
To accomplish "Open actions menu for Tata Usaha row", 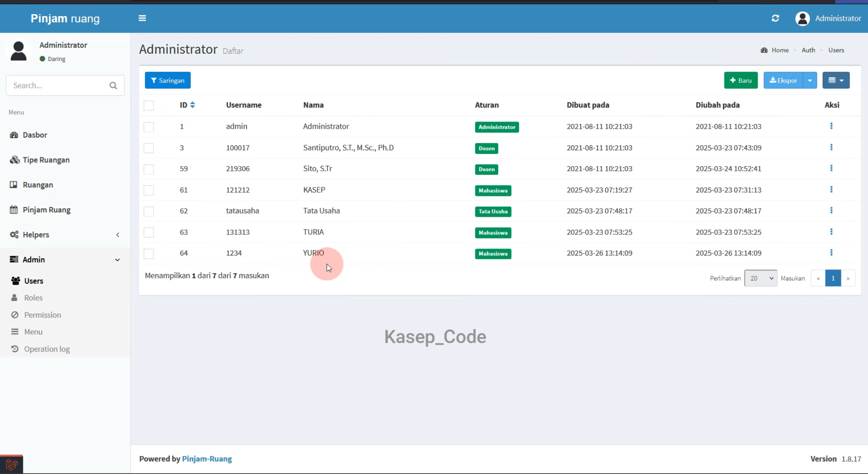I will [831, 211].
